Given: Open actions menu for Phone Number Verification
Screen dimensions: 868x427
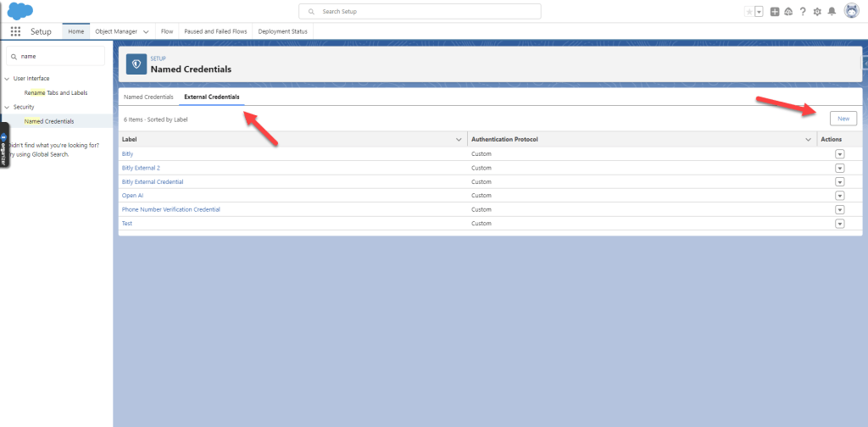Looking at the screenshot, I should 840,209.
